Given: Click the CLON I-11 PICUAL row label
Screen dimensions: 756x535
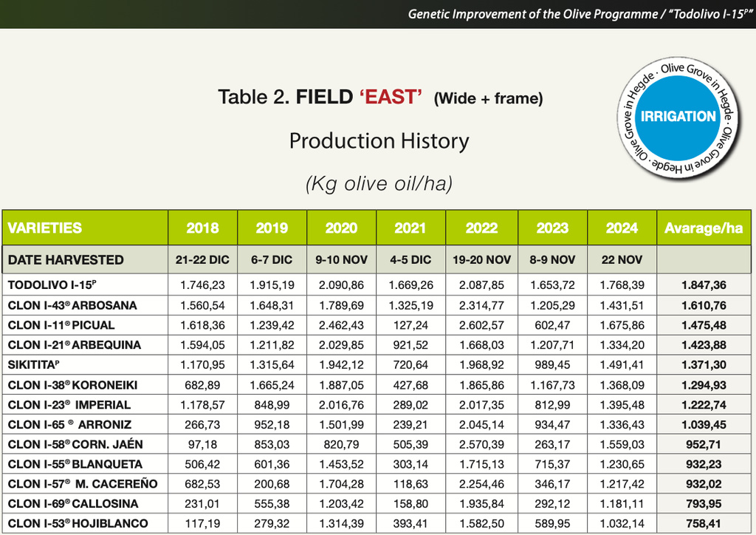Looking at the screenshot, I should click(61, 325).
